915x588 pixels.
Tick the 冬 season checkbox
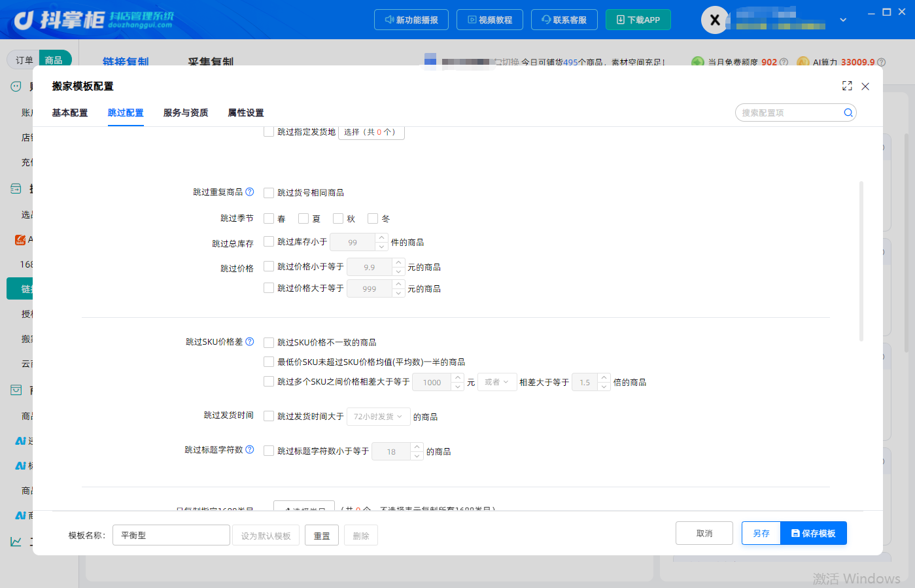click(x=373, y=218)
